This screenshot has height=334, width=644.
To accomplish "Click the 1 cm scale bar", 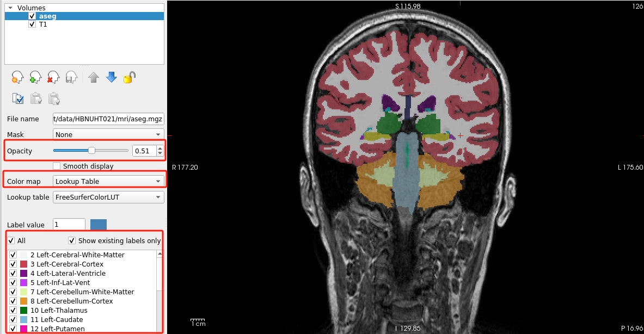I will click(x=198, y=322).
